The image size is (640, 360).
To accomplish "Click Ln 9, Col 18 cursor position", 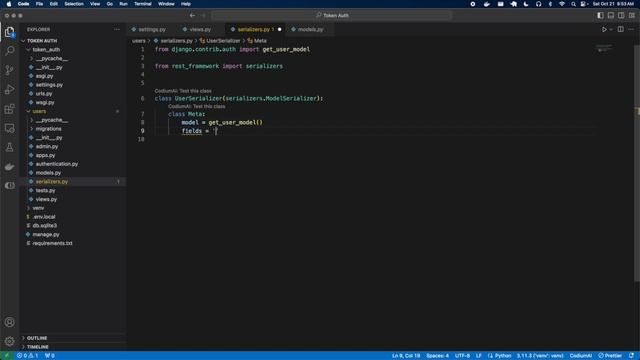I will point(406,356).
